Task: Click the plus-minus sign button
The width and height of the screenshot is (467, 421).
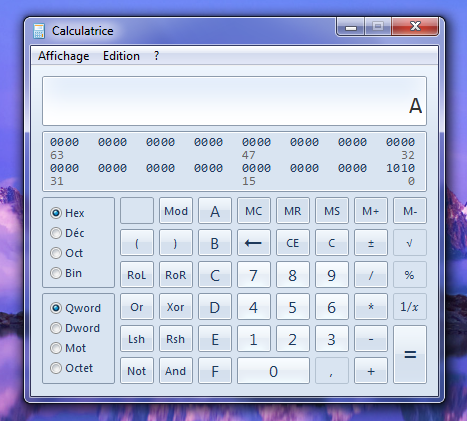Action: [x=371, y=243]
